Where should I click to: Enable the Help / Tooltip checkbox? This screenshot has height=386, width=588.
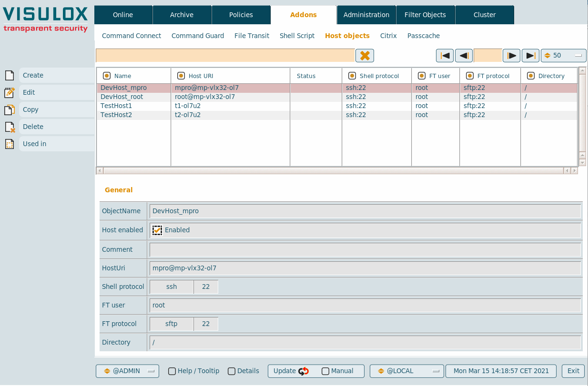click(172, 371)
